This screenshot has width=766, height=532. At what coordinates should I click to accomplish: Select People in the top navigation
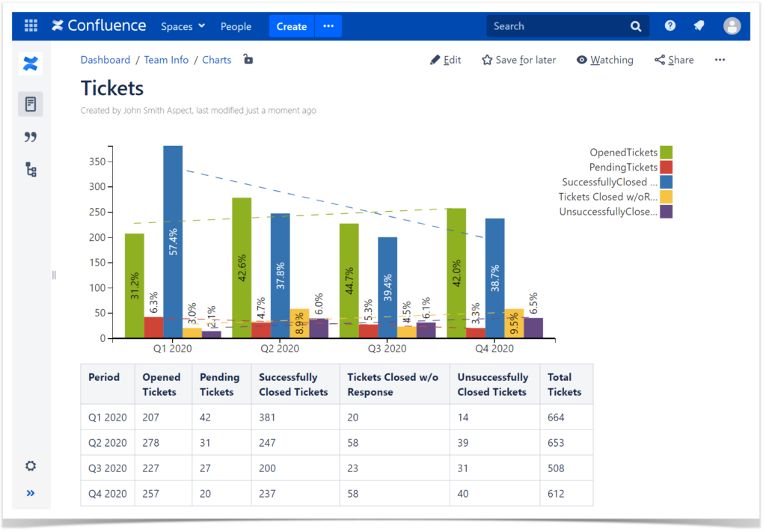pyautogui.click(x=236, y=26)
